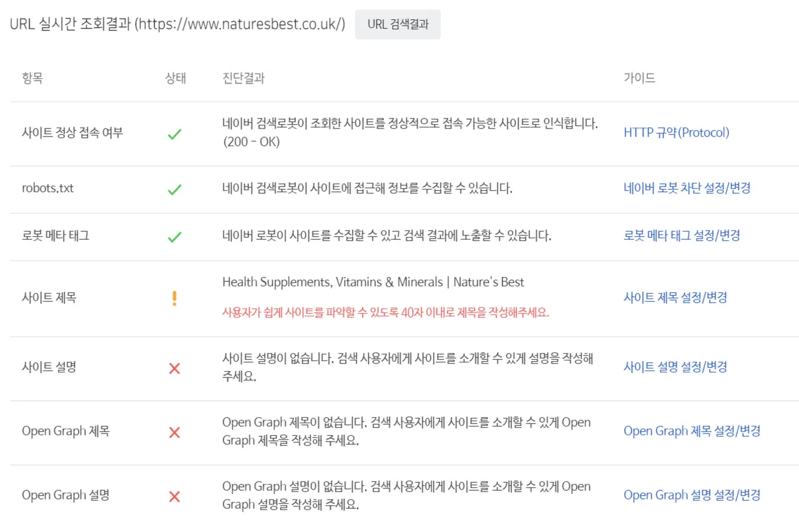The height and width of the screenshot is (532, 799).
Task: Open the Open Graph 제목 설정/변경 link
Action: pyautogui.click(x=692, y=431)
